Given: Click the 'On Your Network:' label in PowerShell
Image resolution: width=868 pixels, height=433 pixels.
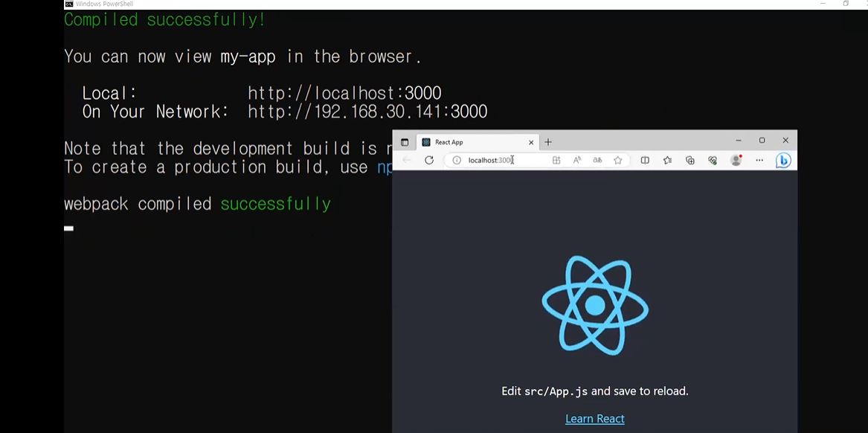Looking at the screenshot, I should point(155,112).
